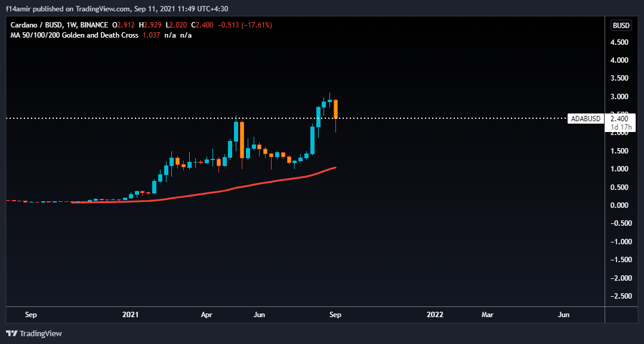Viewport: 644px width, 344px height.
Task: Click the 3.500 price axis label
Action: [x=620, y=78]
